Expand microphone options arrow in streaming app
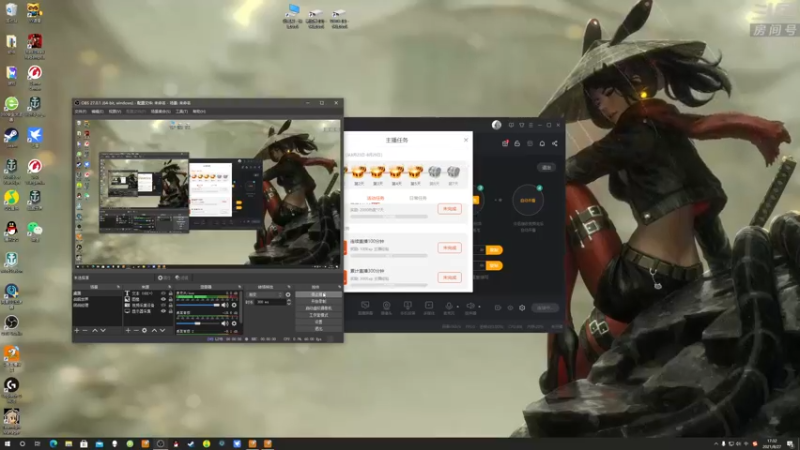The image size is (800, 450). (x=457, y=307)
